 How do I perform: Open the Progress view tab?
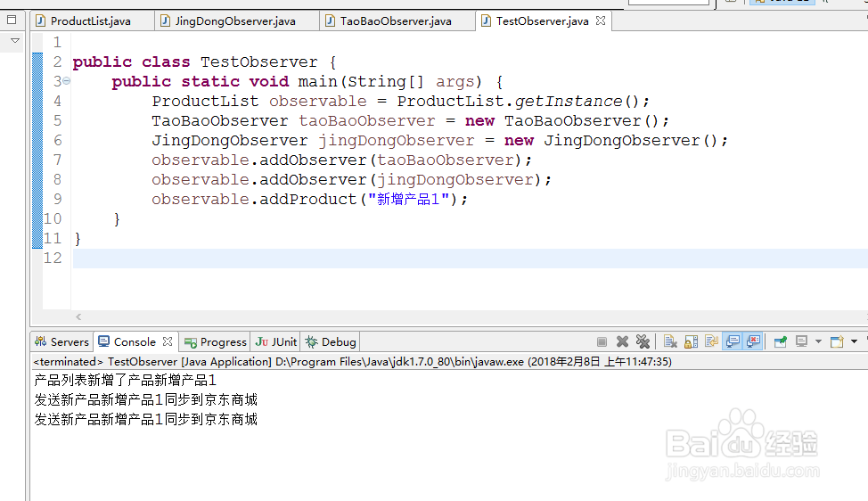(x=216, y=342)
